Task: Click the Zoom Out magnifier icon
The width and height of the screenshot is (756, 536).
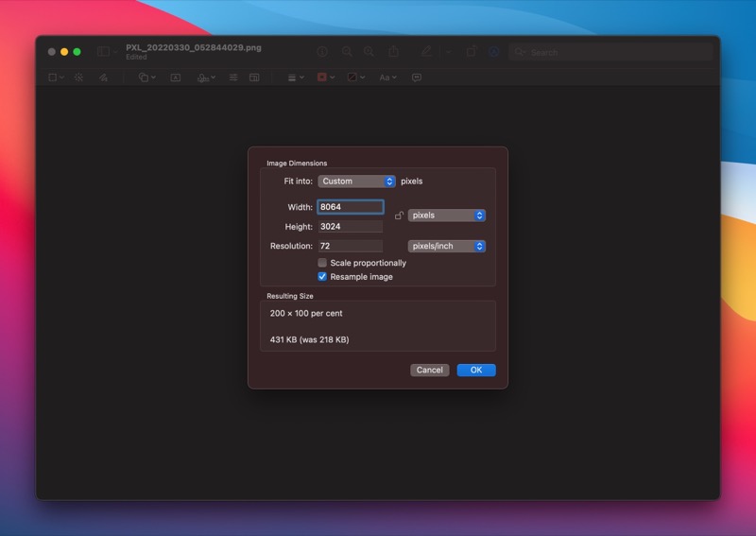Action: click(x=347, y=52)
